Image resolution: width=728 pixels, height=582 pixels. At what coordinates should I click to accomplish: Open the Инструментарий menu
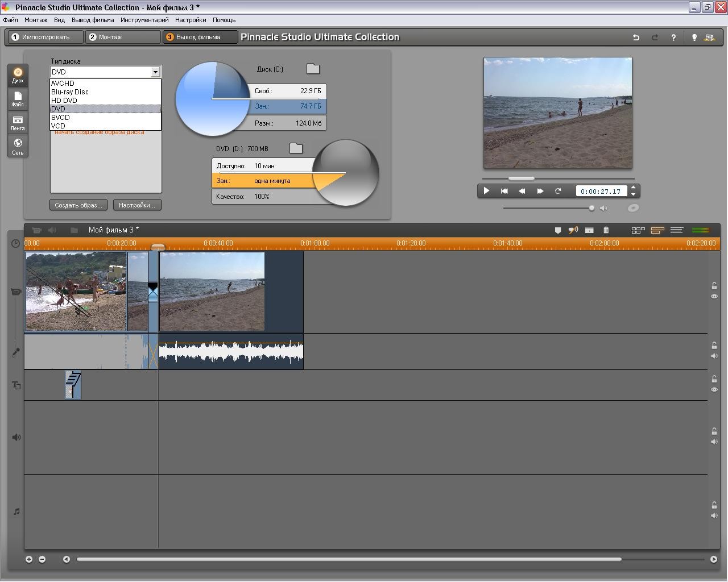(x=144, y=20)
